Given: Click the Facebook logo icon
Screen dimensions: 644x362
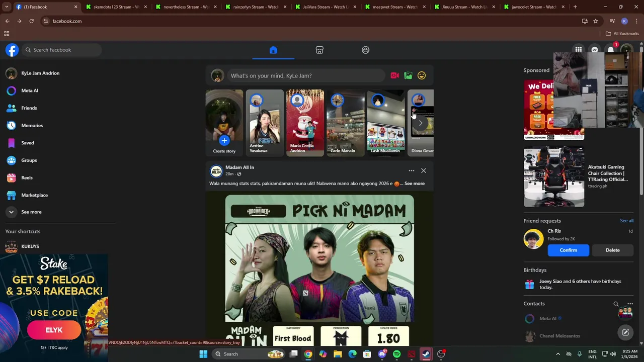Looking at the screenshot, I should (x=12, y=50).
